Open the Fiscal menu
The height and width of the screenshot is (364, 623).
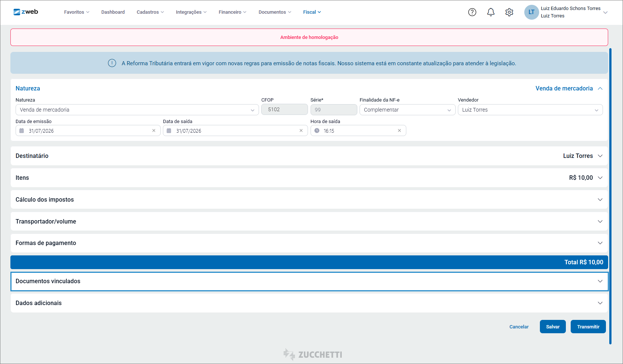tap(312, 12)
